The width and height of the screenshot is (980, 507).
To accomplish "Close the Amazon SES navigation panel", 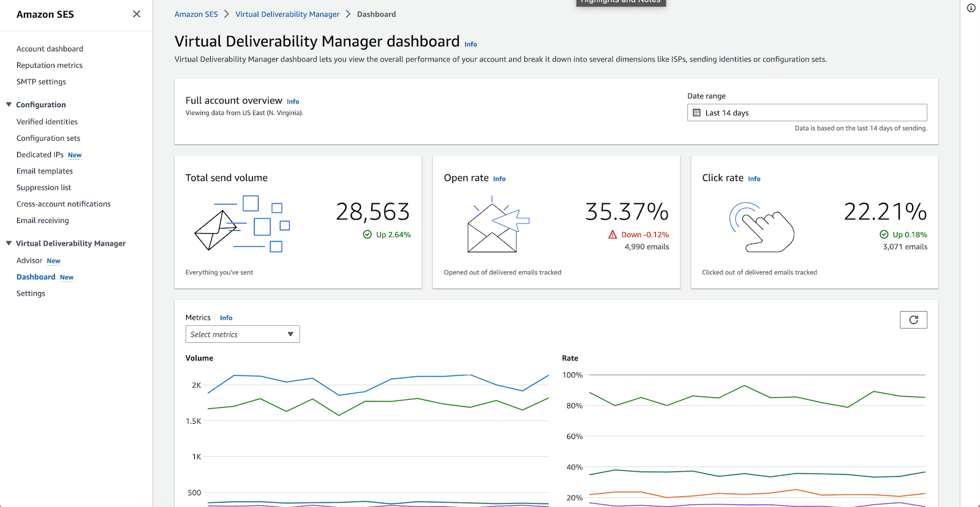I will click(x=137, y=14).
